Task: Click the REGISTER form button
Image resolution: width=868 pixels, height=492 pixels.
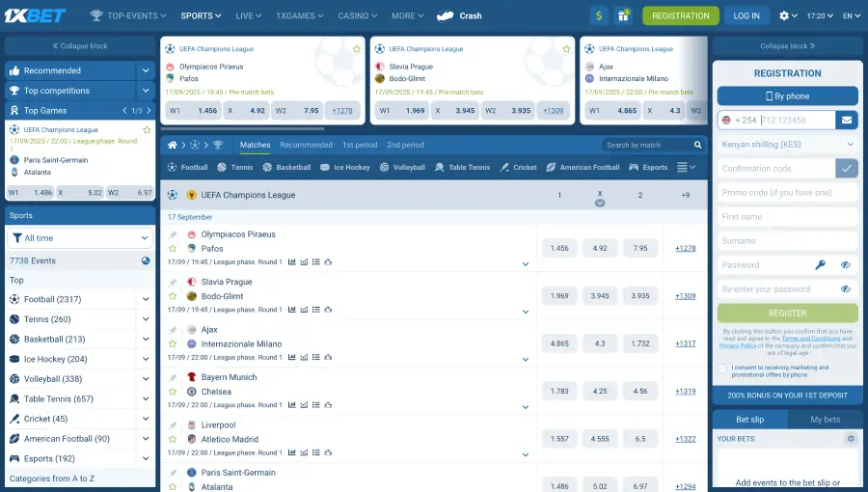Action: pyautogui.click(x=787, y=314)
